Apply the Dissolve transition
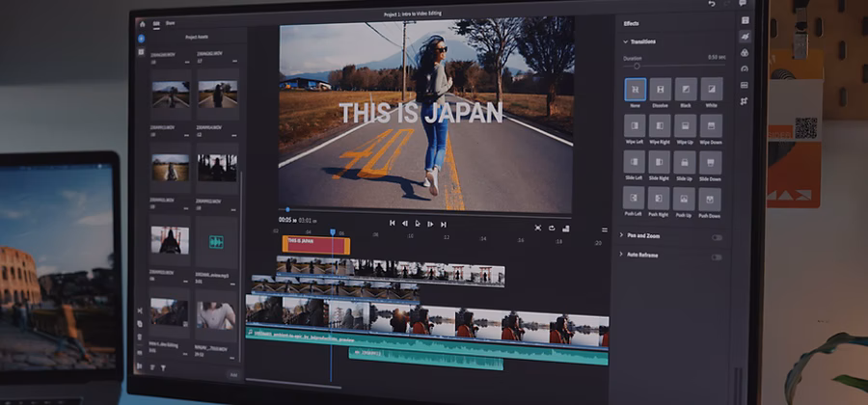The width and height of the screenshot is (868, 405). pyautogui.click(x=661, y=89)
